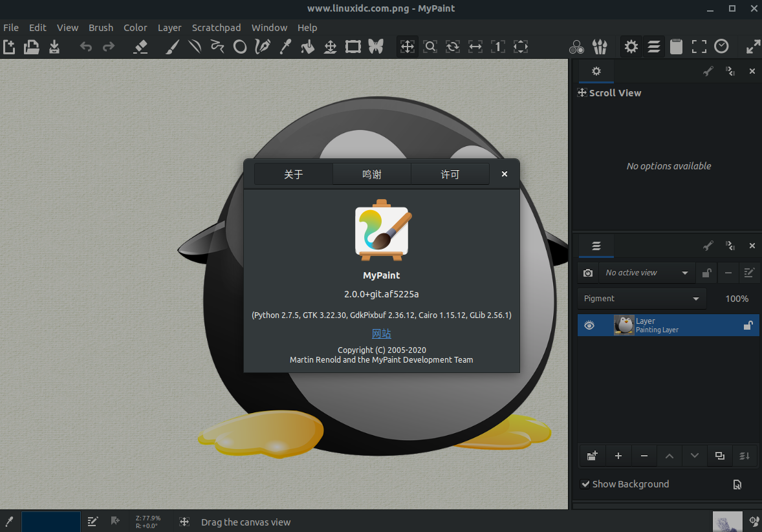The image size is (762, 532).
Task: Switch to the 许可 license tab
Action: (x=450, y=175)
